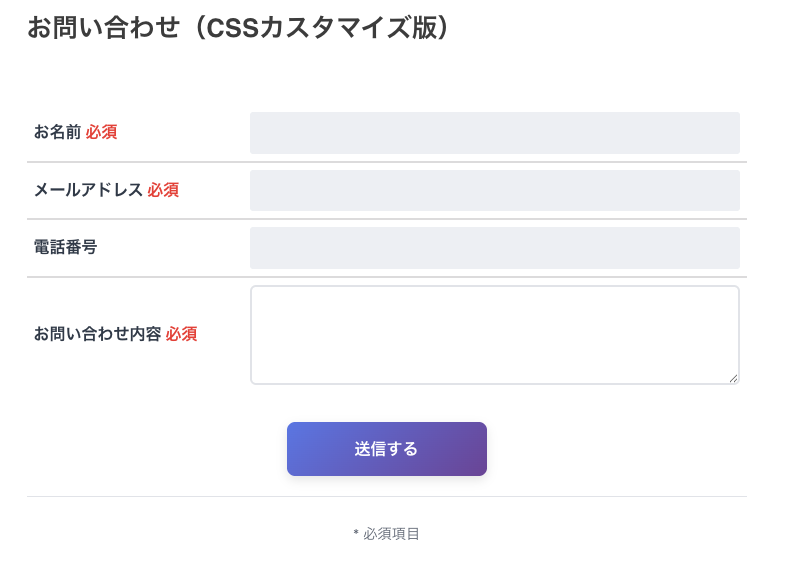Click the divider line below 電話番号 row
Screen dimensions: 795x568
(x=386, y=277)
